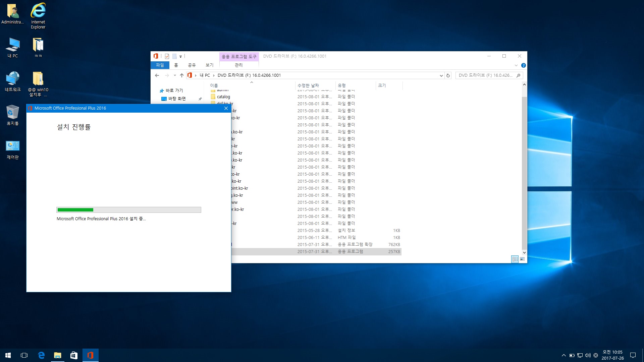The image size is (644, 362).
Task: Click the scrollbar down arrow in Explorer
Action: (524, 253)
